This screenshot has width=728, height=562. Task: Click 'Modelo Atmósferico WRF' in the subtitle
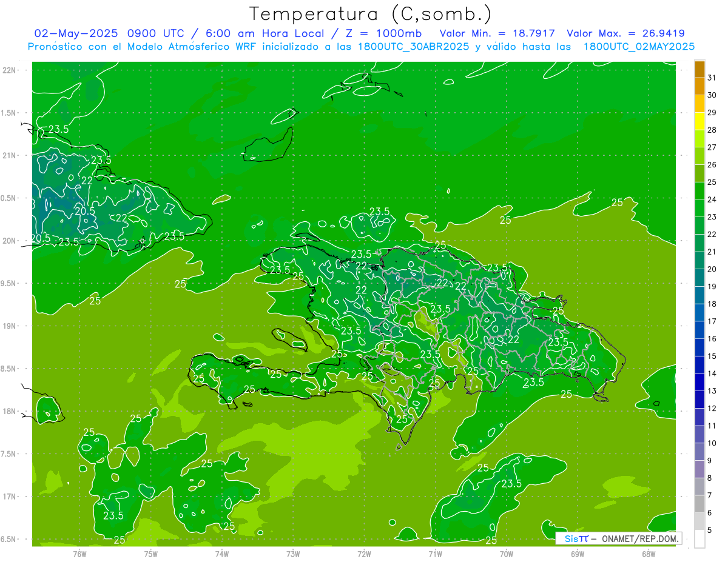(186, 47)
